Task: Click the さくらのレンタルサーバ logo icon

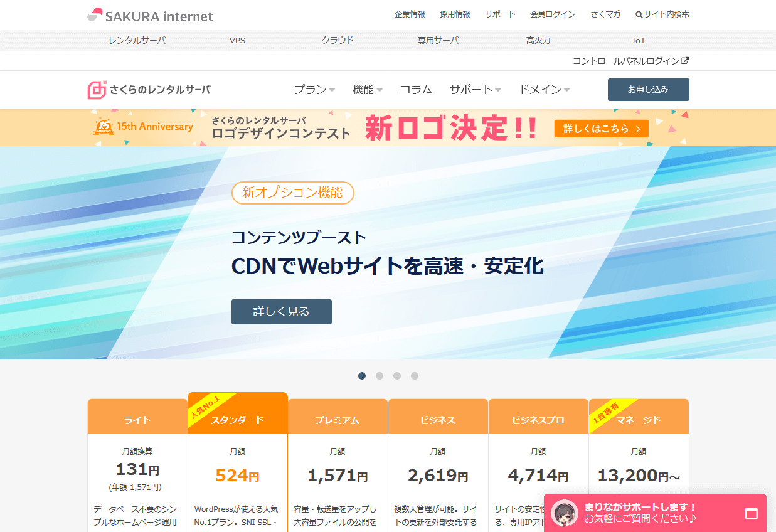Action: (x=97, y=90)
